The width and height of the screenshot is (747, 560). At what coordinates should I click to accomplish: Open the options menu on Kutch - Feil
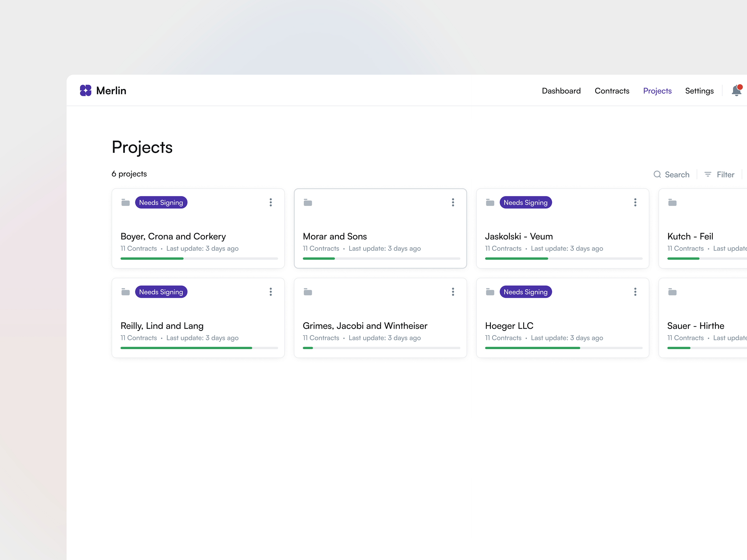click(745, 203)
